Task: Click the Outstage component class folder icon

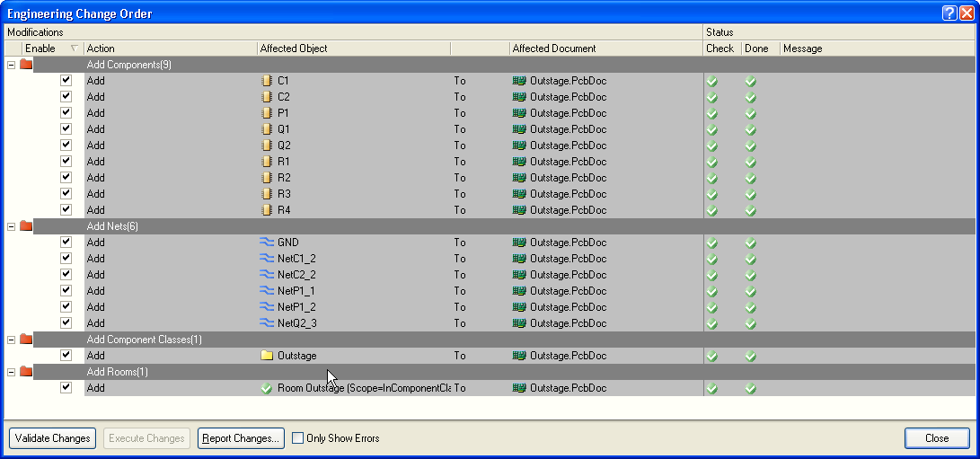Action: click(x=266, y=356)
